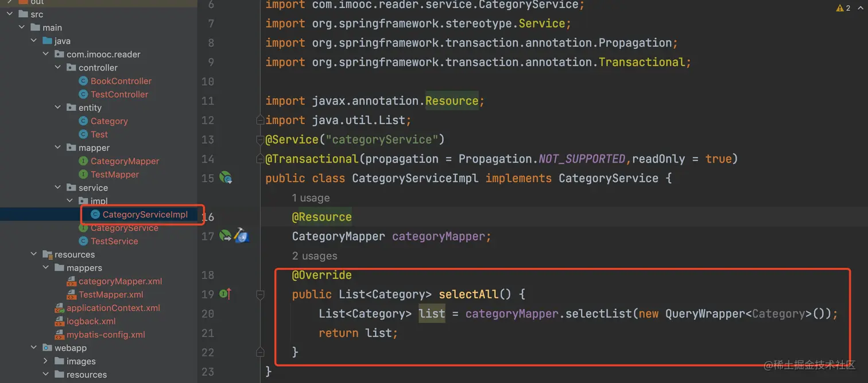Collapse the mappers folder
The image size is (868, 383).
coord(46,268)
